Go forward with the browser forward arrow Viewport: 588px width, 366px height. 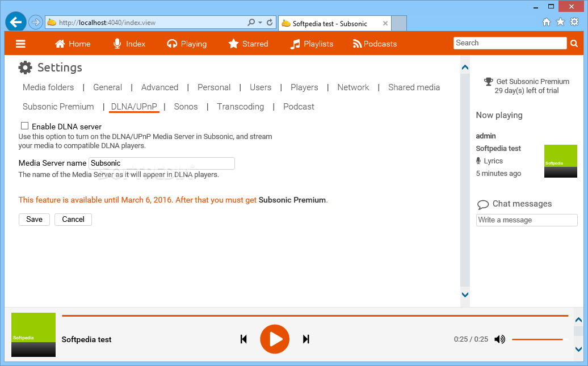pos(36,22)
